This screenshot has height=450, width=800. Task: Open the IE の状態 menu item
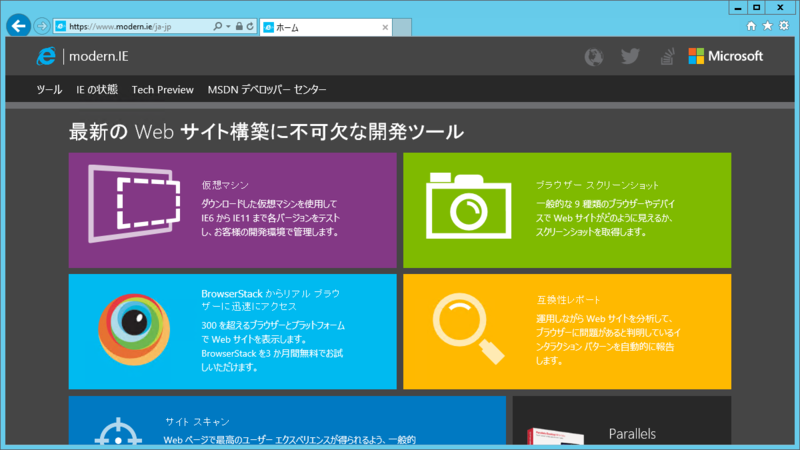click(x=97, y=90)
